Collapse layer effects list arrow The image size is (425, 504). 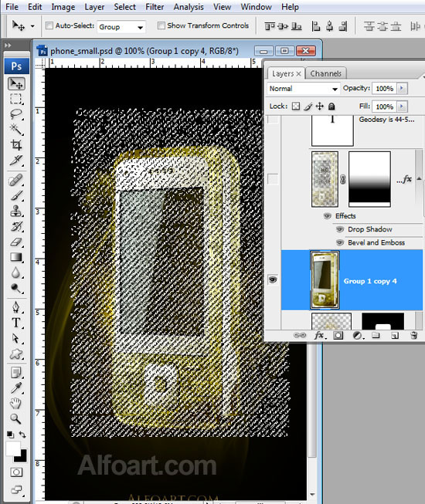click(419, 179)
